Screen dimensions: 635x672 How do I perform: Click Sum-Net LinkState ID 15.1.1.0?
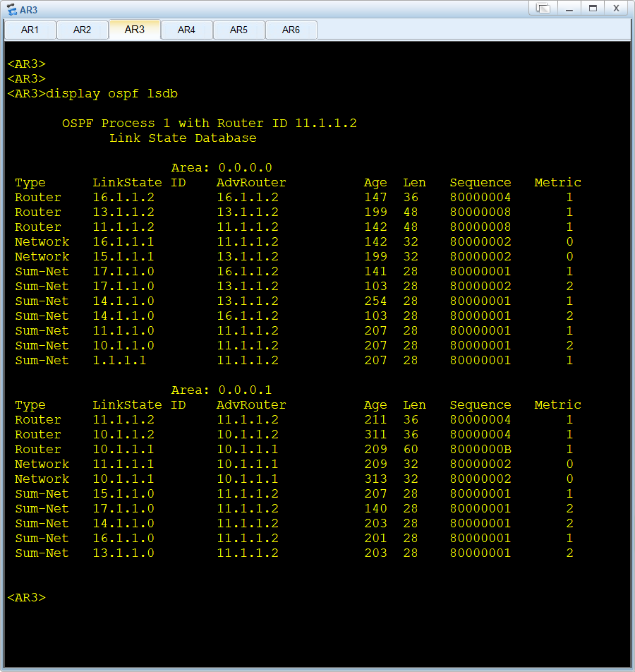tap(124, 493)
